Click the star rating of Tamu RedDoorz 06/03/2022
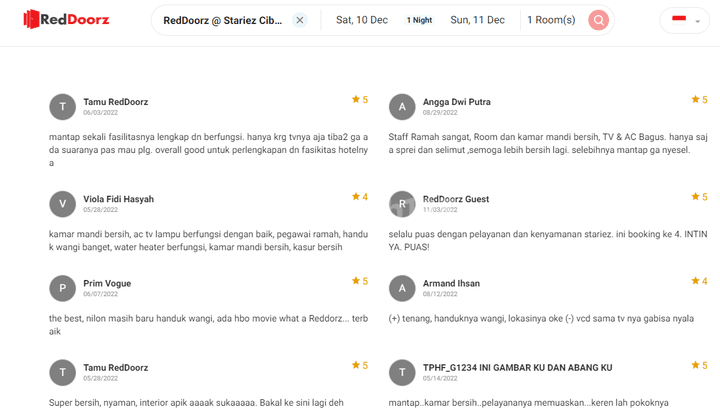720x420 pixels. pos(360,100)
